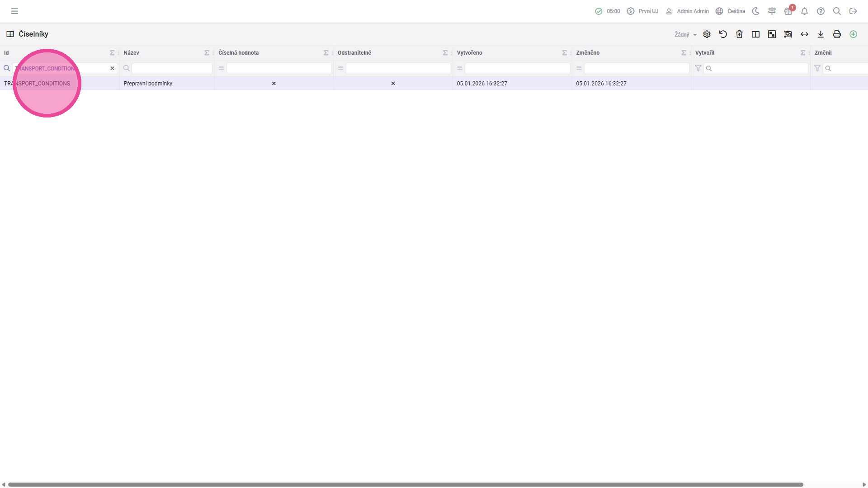Open grid settings gear icon
868x488 pixels.
[707, 34]
